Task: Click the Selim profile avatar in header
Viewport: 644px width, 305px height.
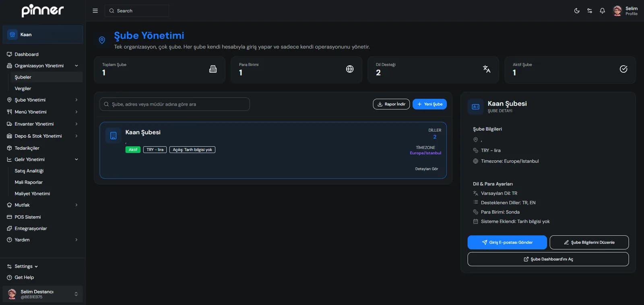Action: [x=617, y=11]
